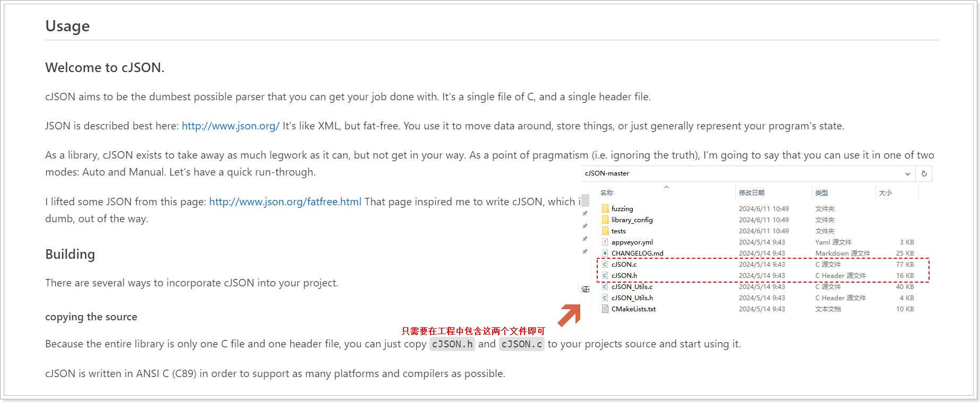The image size is (980, 402).
Task: Click the appveyor.yml YAML file icon
Action: pos(605,242)
